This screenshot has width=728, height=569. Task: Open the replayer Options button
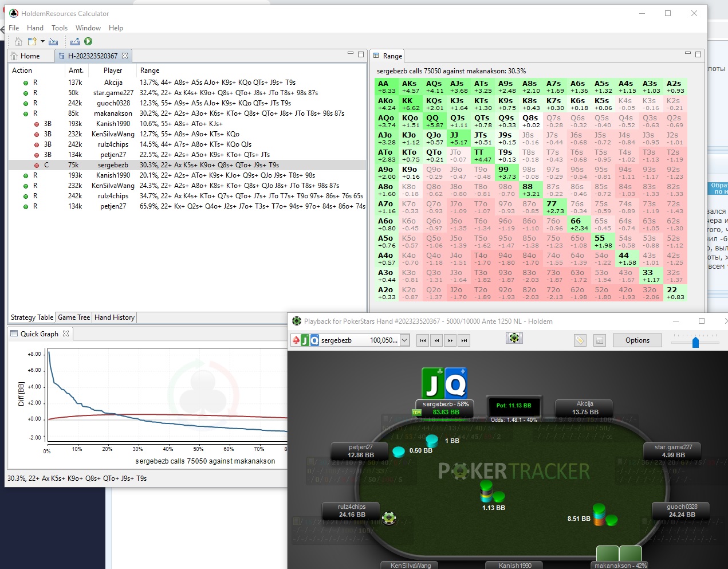pos(637,340)
